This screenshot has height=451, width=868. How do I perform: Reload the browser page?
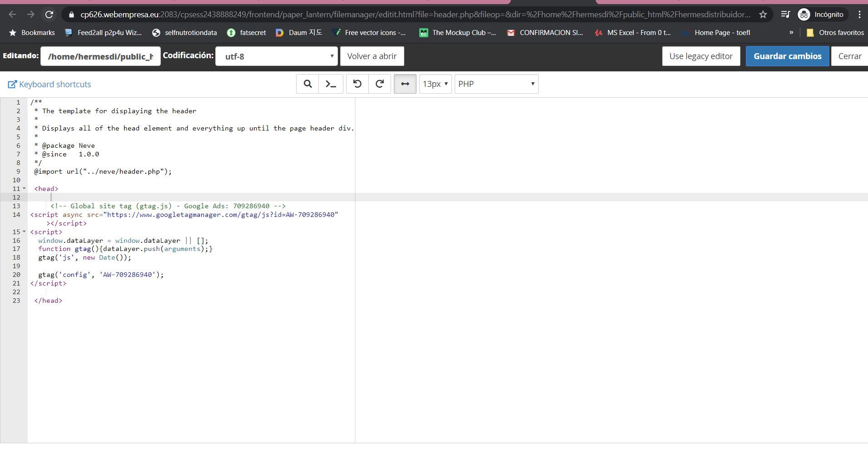coord(49,15)
